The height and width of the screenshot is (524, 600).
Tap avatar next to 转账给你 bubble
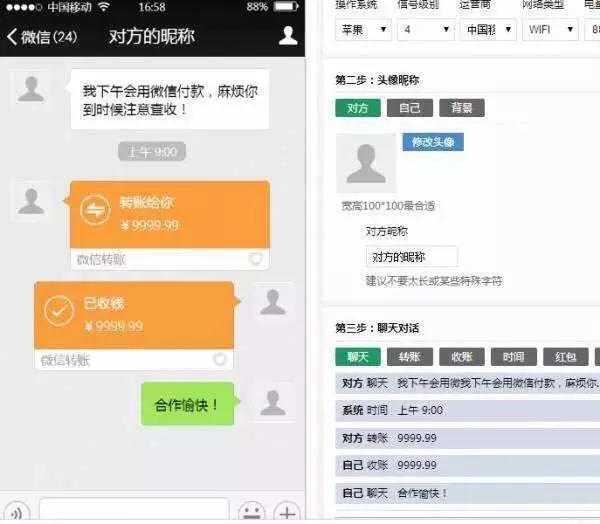coord(31,201)
